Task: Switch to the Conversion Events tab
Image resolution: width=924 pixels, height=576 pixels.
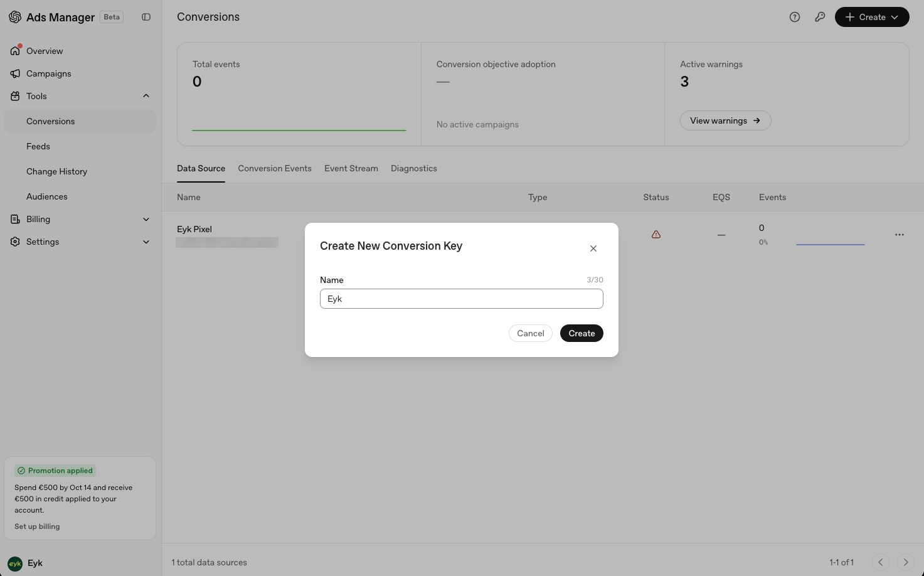Action: tap(275, 168)
